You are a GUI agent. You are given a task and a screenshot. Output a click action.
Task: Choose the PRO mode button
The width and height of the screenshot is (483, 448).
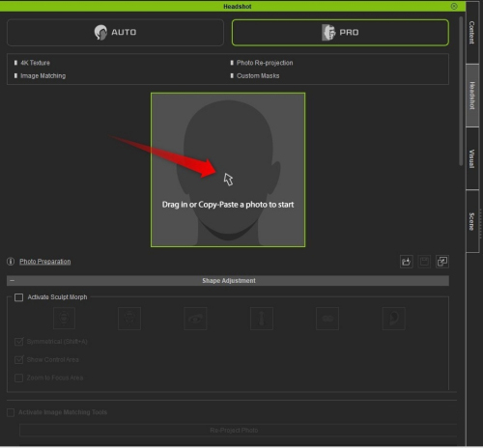(x=340, y=32)
